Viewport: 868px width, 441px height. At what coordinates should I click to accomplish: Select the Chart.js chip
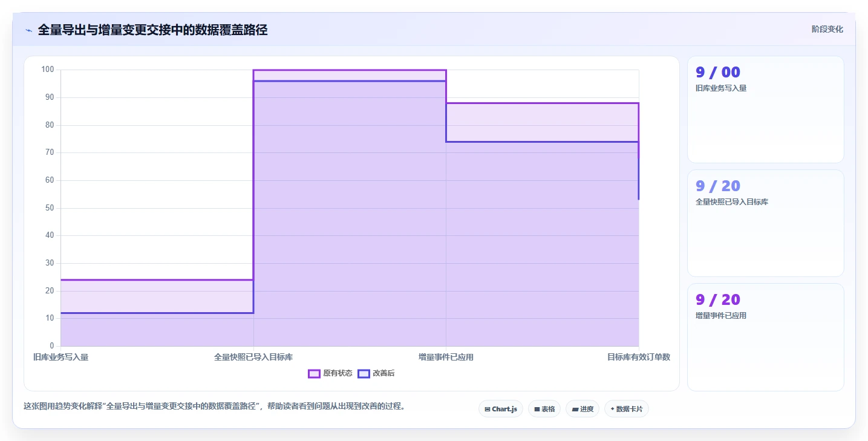pos(501,409)
